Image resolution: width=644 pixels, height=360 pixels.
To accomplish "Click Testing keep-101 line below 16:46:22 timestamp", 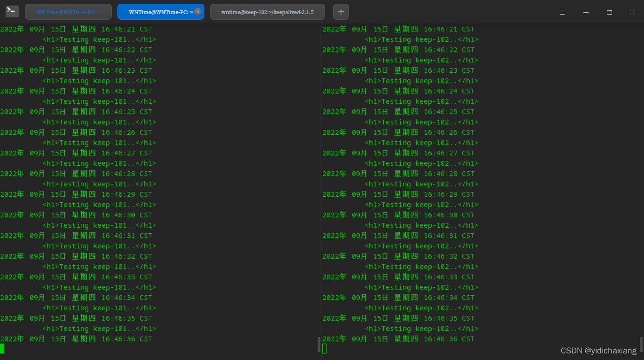I will [99, 60].
